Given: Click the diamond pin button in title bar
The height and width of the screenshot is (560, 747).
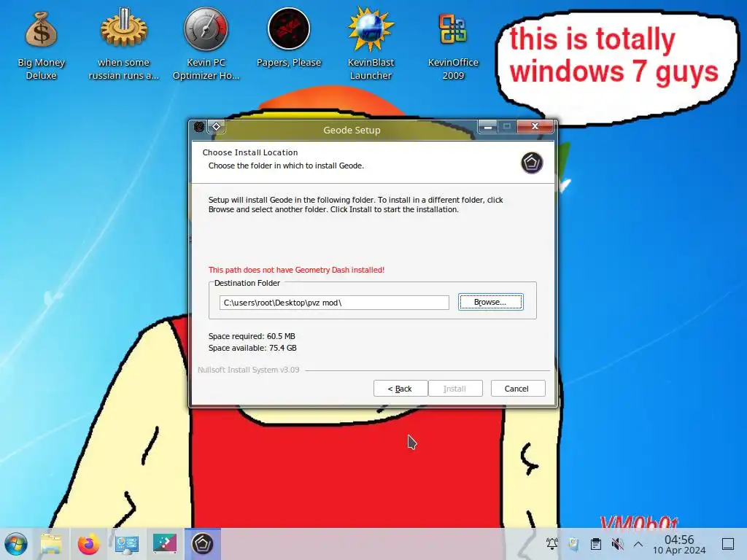Looking at the screenshot, I should click(x=216, y=127).
